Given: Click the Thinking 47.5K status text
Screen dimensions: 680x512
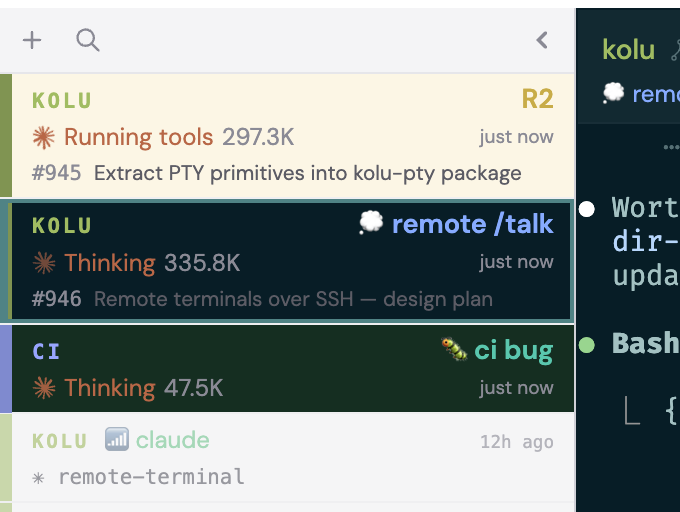Looking at the screenshot, I should tap(144, 388).
